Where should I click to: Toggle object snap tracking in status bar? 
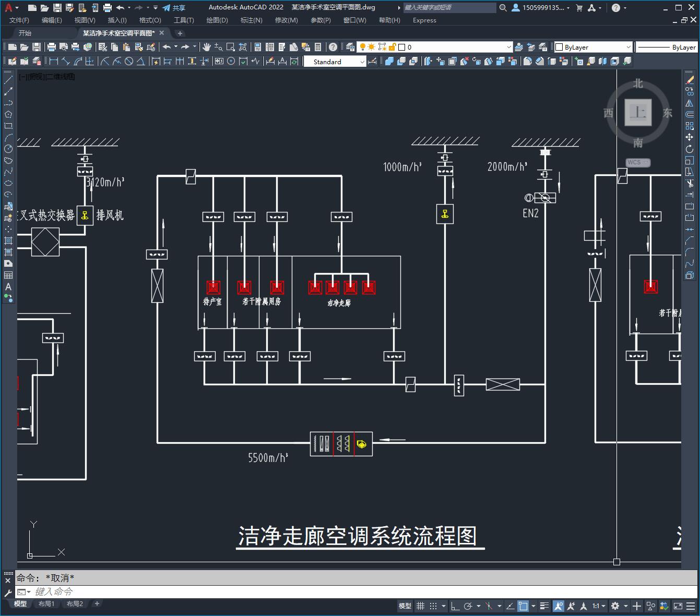(x=510, y=606)
